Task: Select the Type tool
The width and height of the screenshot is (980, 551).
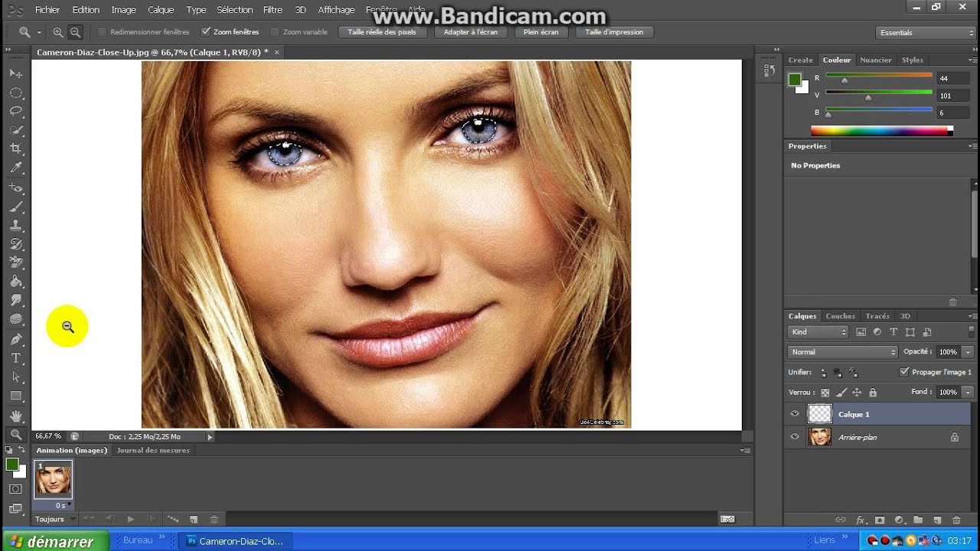Action: click(16, 358)
